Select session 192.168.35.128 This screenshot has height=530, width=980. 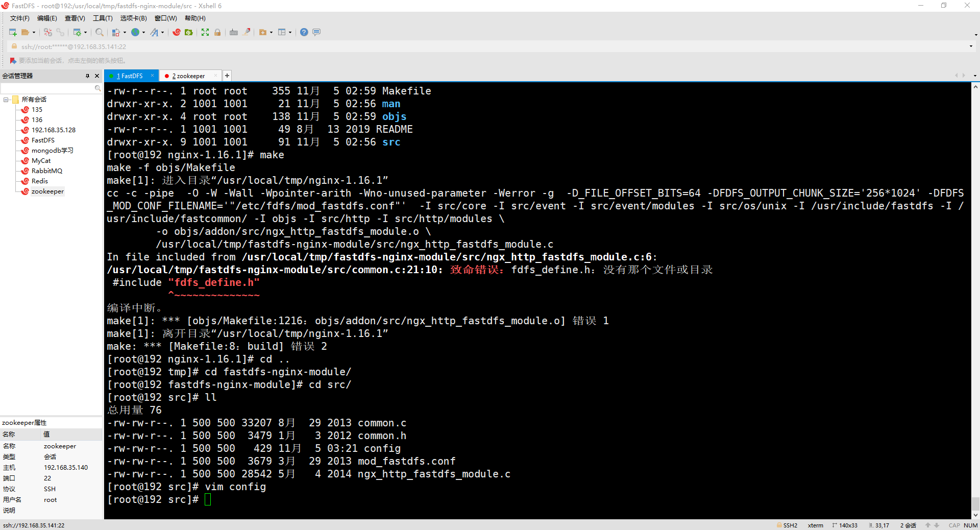53,130
